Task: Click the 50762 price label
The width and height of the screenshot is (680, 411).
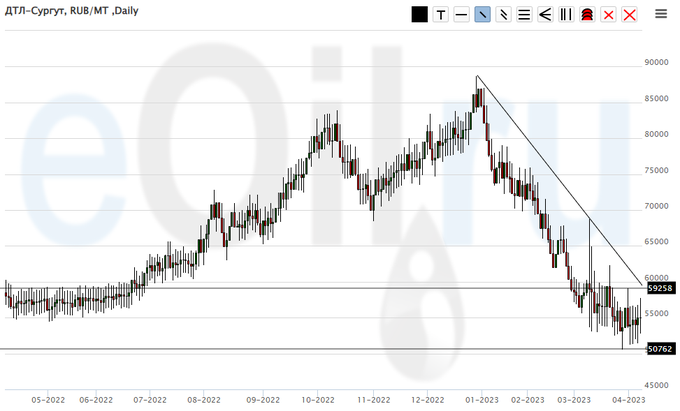Action: (658, 349)
